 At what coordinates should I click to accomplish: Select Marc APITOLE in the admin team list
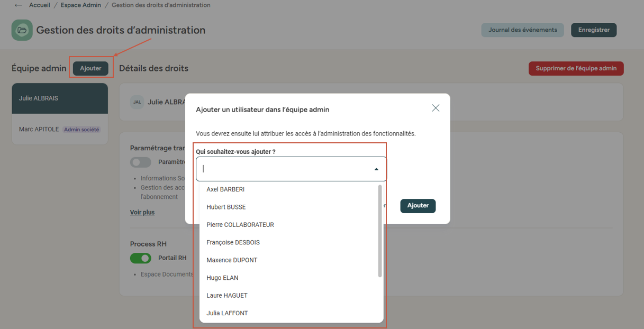pos(39,129)
